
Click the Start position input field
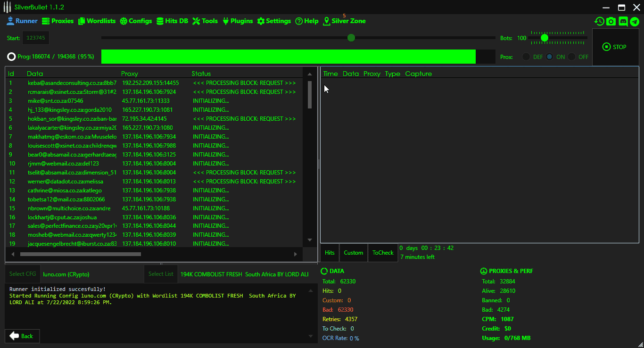pos(35,38)
